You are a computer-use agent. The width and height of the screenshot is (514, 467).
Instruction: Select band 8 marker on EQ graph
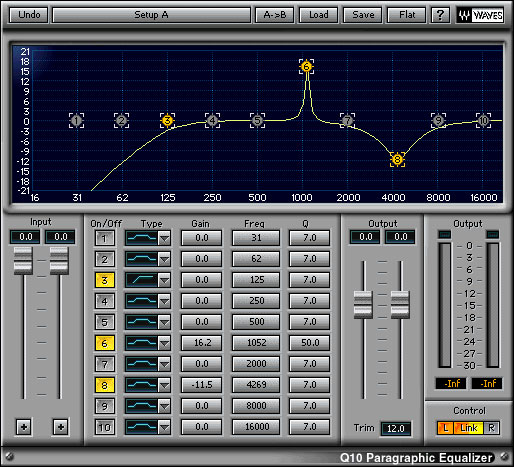click(x=397, y=160)
